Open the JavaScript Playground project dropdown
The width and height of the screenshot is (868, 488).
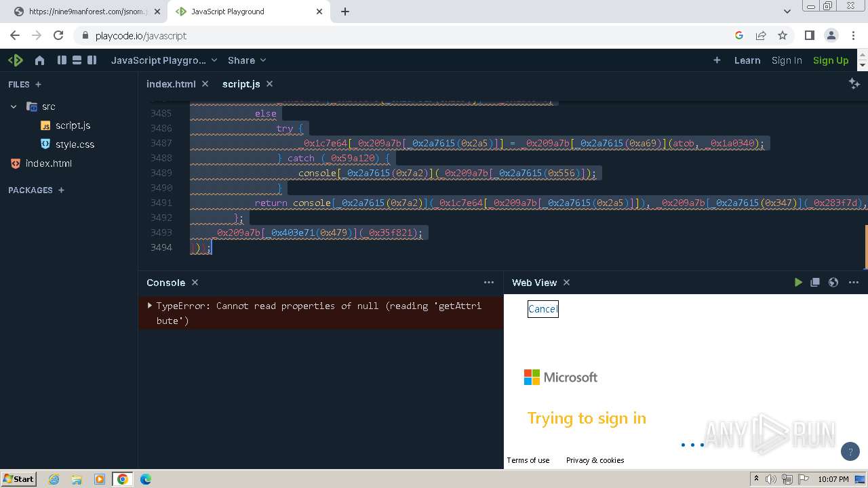164,60
